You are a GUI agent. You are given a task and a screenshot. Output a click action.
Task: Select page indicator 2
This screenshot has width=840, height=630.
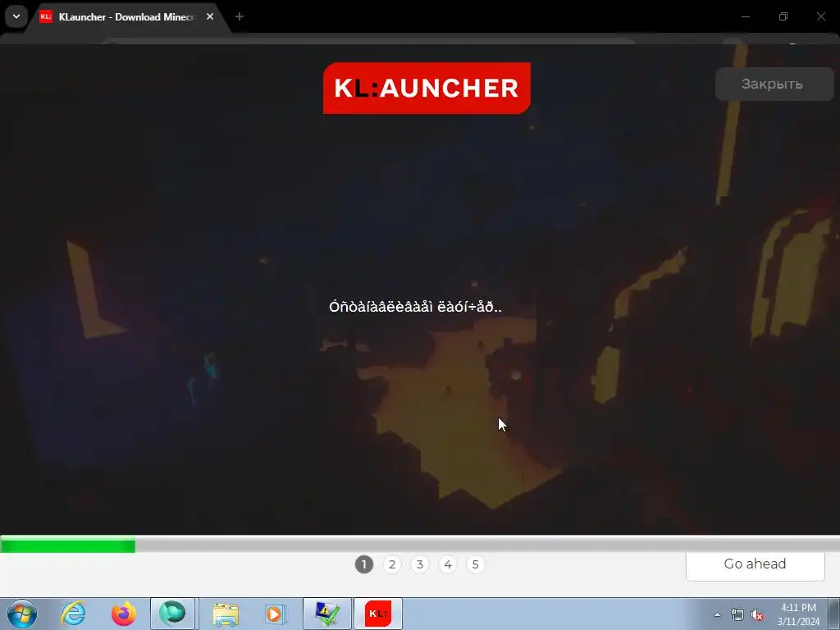[x=392, y=564]
